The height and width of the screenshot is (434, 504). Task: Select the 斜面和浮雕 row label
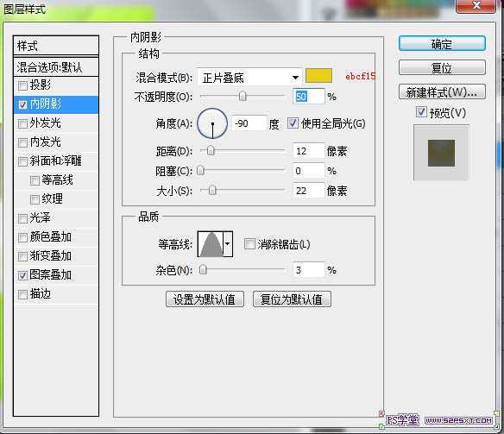[x=55, y=161]
